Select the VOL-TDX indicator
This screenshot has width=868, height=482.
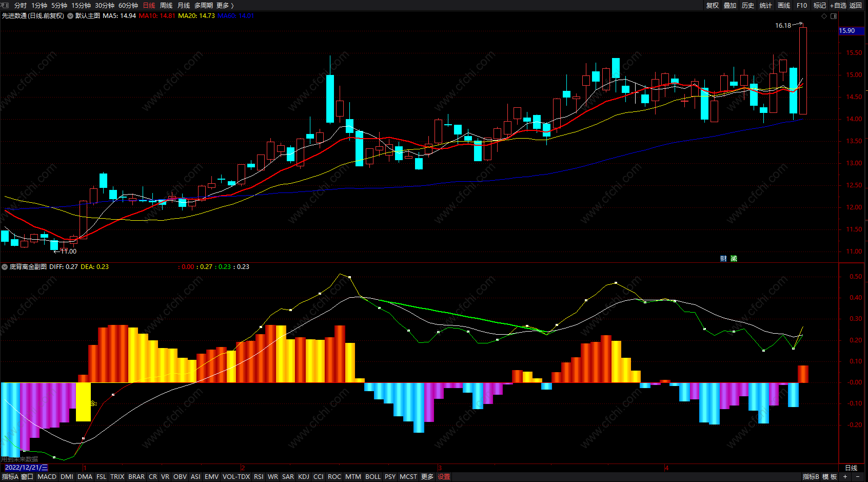236,477
